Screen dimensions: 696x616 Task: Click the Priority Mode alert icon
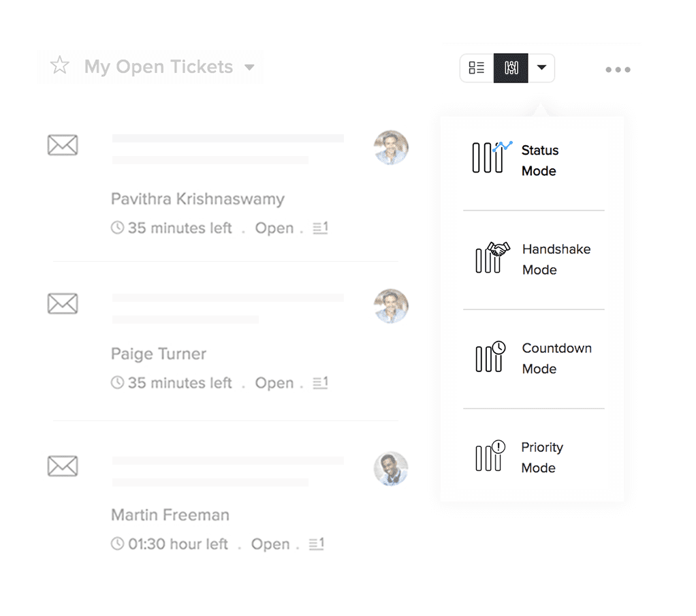[x=490, y=456]
